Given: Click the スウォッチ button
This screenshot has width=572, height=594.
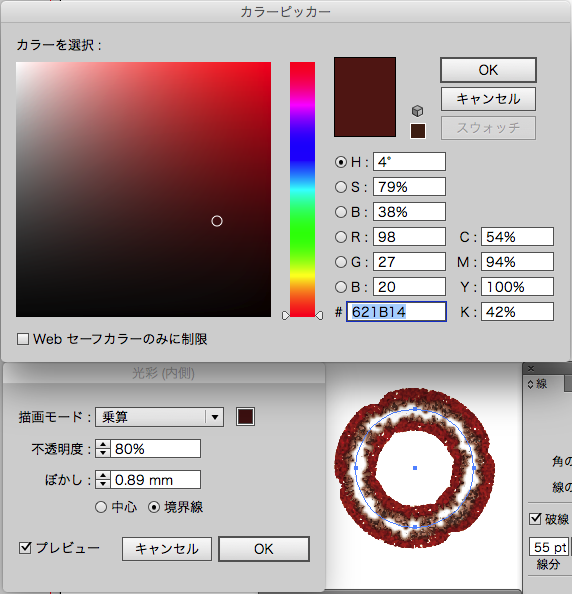Looking at the screenshot, I should click(488, 128).
